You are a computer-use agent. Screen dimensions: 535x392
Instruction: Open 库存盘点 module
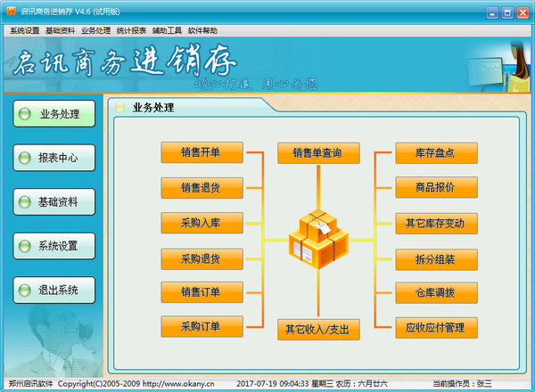(436, 152)
